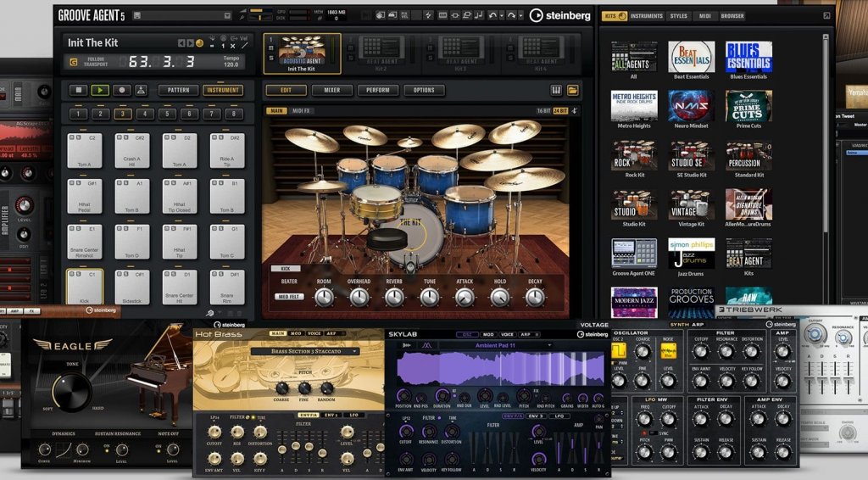
Task: Switch to the Mixer tab
Action: click(331, 90)
